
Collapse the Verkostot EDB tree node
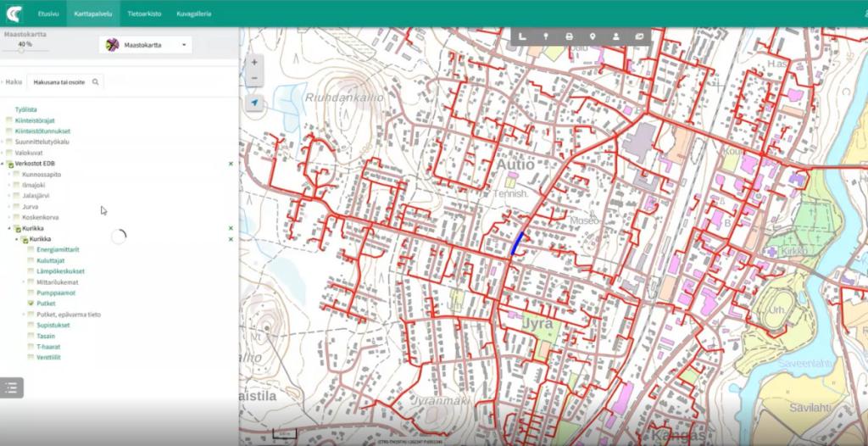tap(3, 164)
